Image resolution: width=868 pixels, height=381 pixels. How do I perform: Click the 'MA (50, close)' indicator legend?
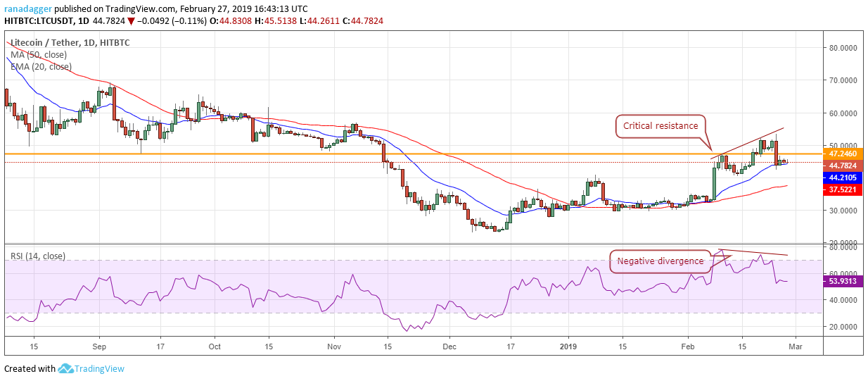tap(39, 55)
